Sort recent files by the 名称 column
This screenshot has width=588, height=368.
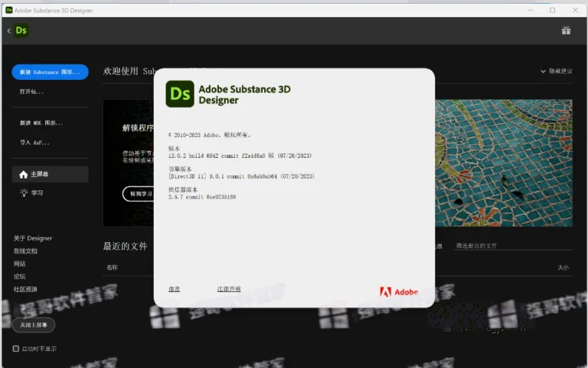112,267
